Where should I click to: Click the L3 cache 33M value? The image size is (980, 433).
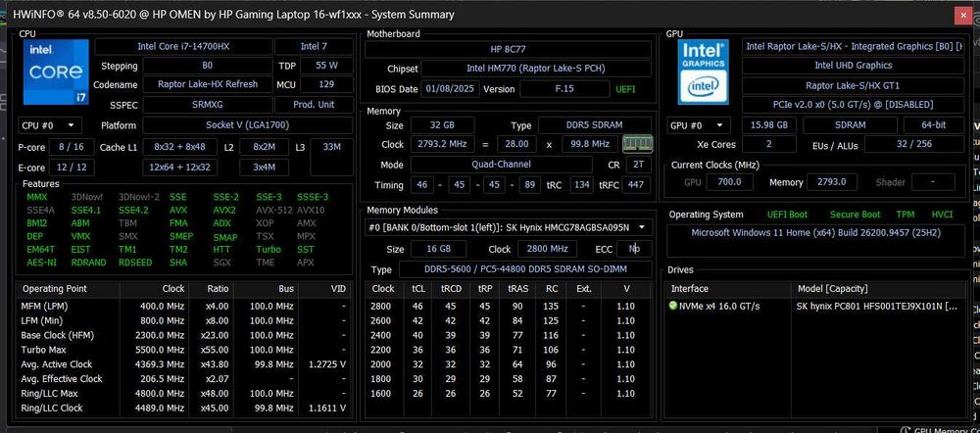(332, 157)
